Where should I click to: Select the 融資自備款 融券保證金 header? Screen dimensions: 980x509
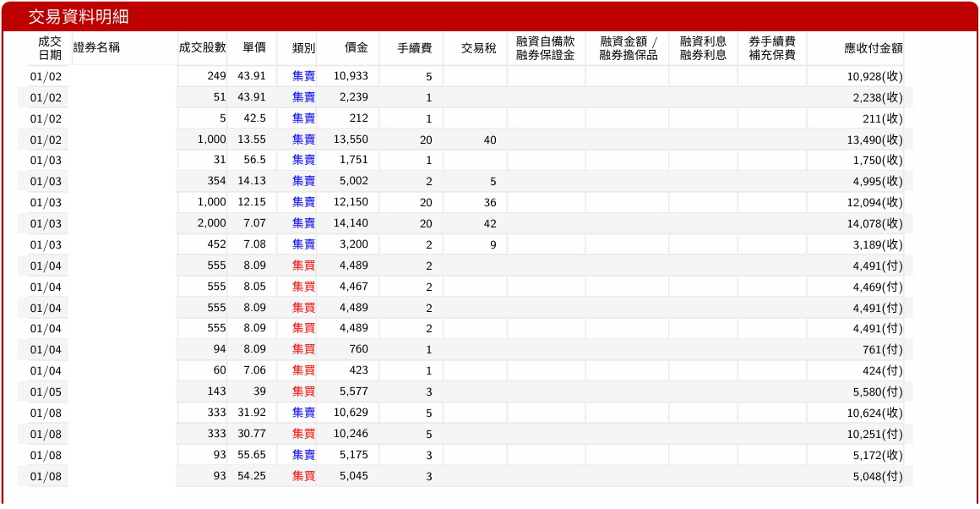pyautogui.click(x=545, y=48)
